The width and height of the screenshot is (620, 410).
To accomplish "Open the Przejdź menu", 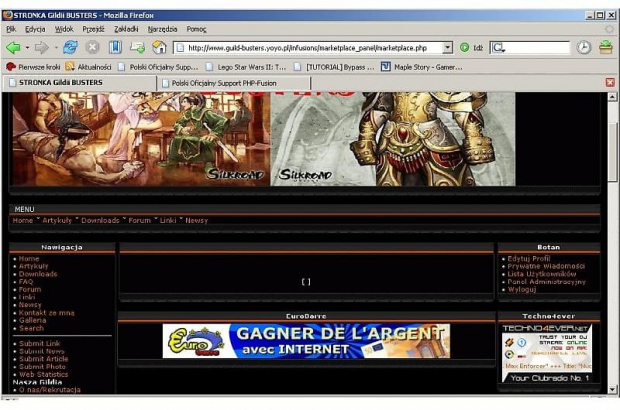I will 93,29.
